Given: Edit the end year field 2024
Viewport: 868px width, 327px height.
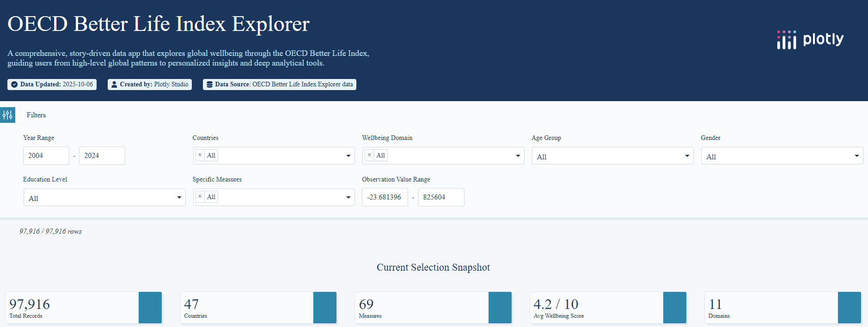Looking at the screenshot, I should [102, 156].
